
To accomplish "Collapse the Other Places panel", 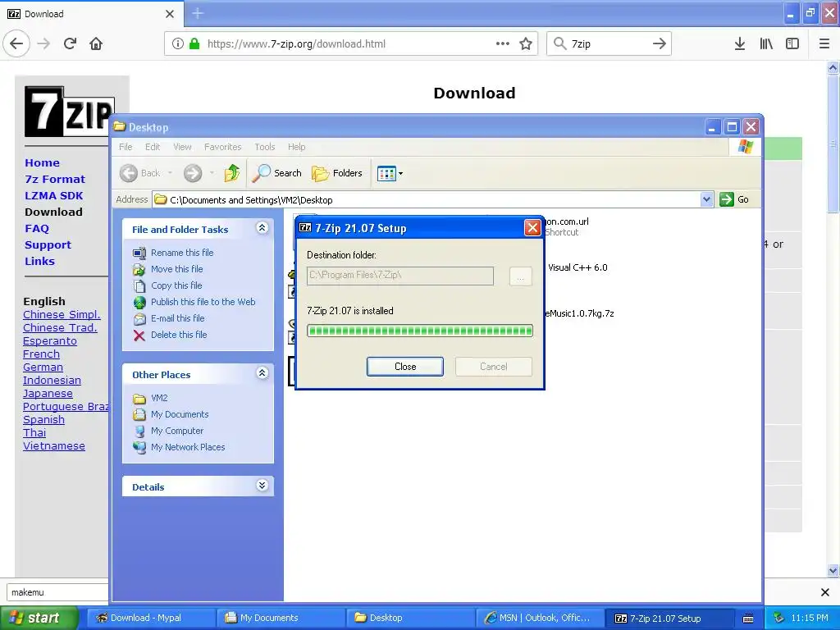I will pos(262,373).
